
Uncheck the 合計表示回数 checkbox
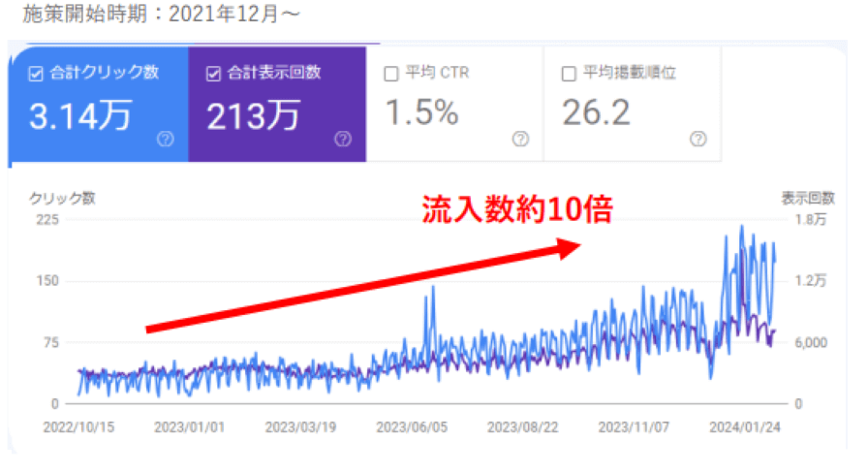click(213, 74)
